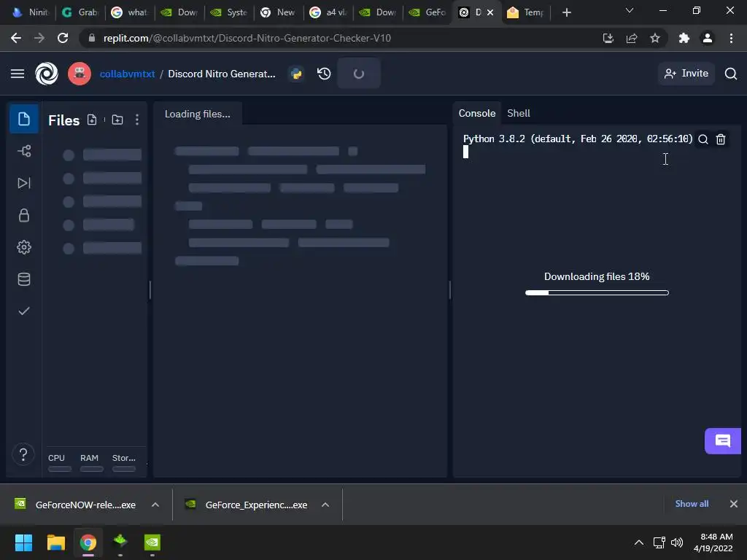Open the repl history icon
Screen dimensions: 747x560
click(x=324, y=74)
